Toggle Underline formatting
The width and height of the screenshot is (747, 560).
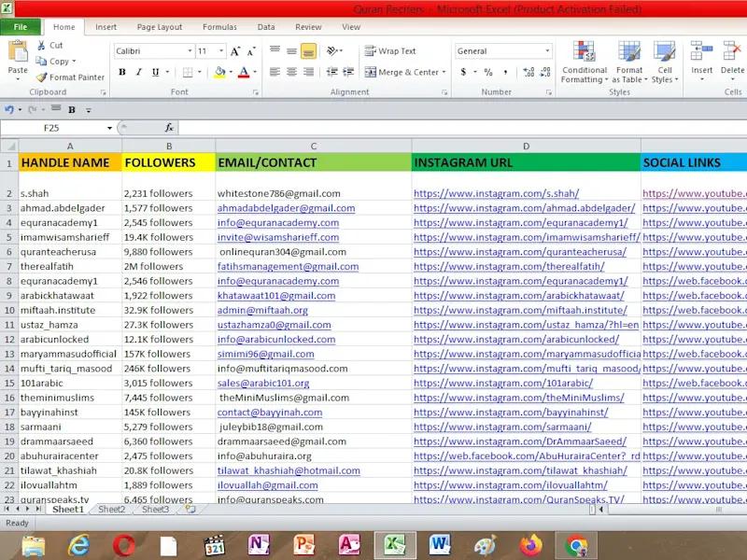tap(155, 73)
